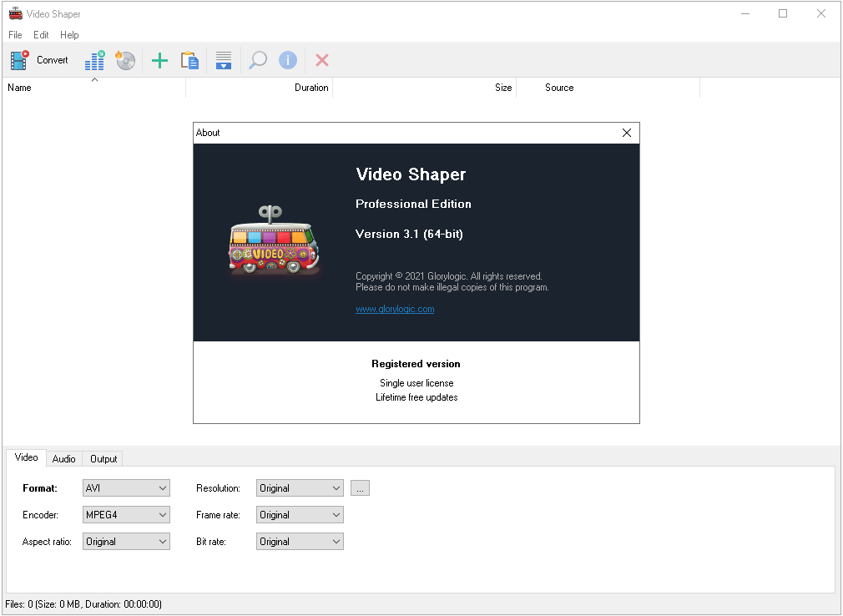
Task: Open the Encoder MPEG4 dropdown
Action: [126, 515]
